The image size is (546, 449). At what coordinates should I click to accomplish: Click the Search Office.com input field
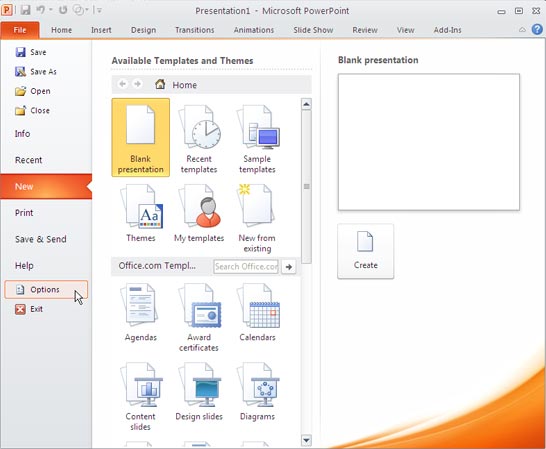[x=246, y=267]
